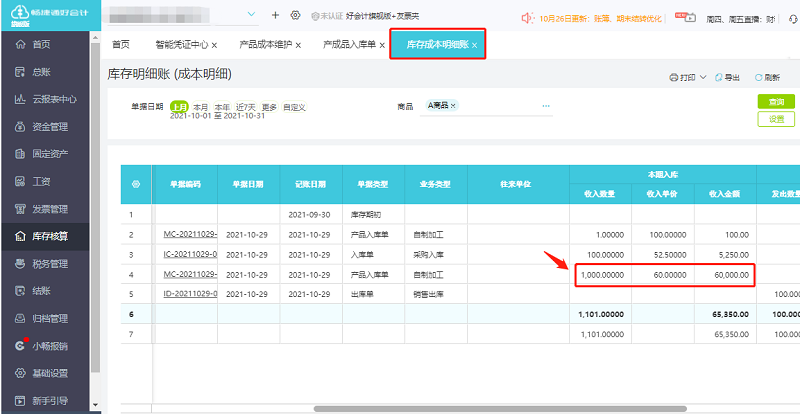Open 税务管理 sidebar item
Screen dimensions: 800x414
point(49,264)
